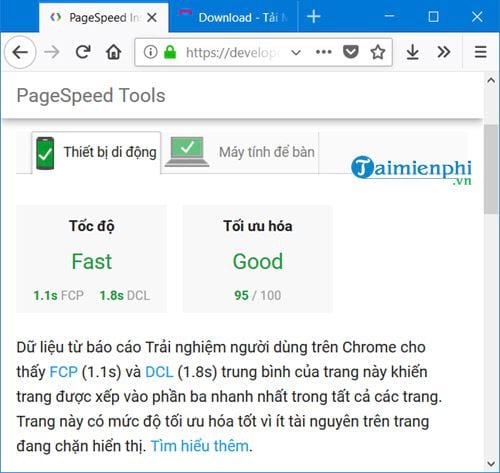500x473 pixels.
Task: Expand the address bar history dropdown
Action: tap(296, 52)
